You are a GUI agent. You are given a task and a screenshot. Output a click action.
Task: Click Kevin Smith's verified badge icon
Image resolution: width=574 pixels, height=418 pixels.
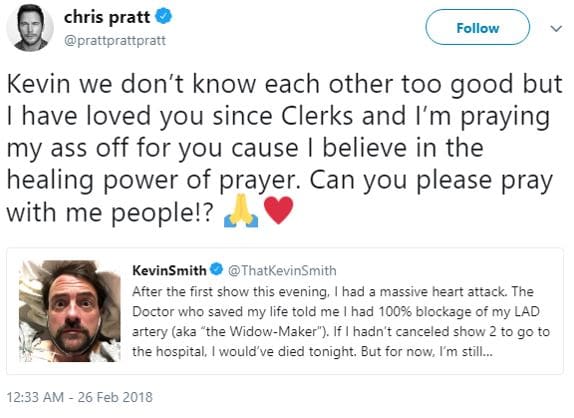coord(216,269)
